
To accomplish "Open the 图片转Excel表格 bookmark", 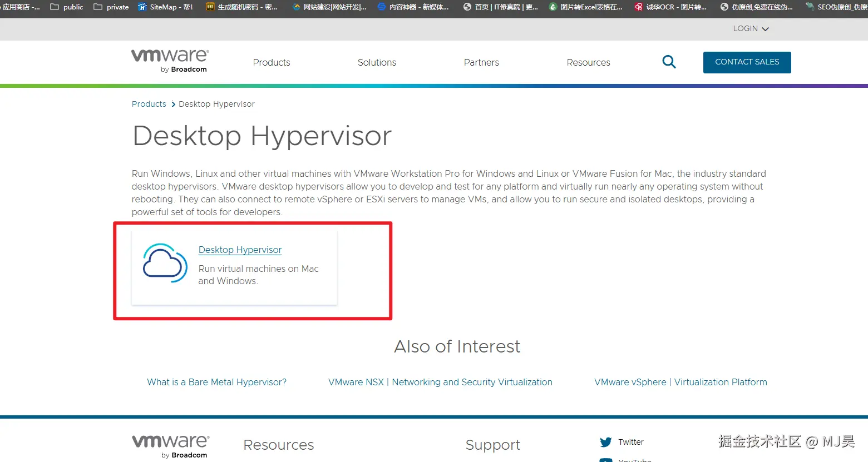I will [x=585, y=7].
